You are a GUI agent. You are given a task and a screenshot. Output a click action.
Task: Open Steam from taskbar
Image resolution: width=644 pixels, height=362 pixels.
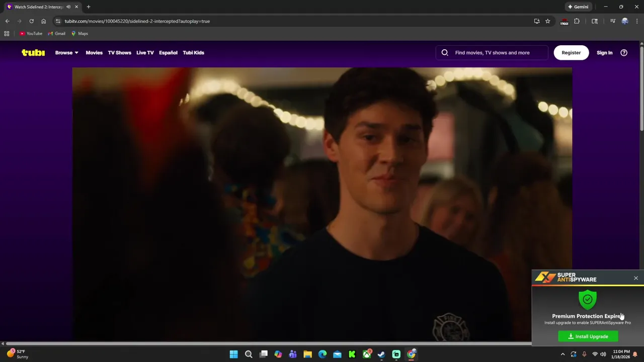[x=381, y=354]
